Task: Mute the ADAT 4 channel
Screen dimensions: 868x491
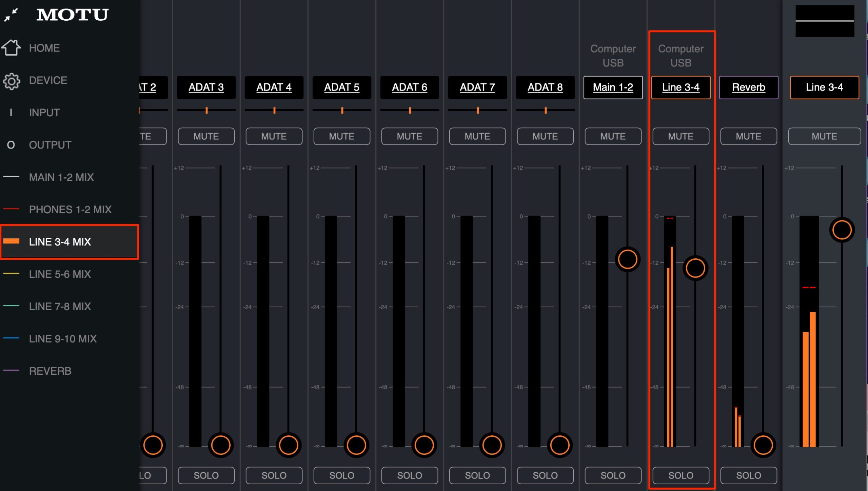Action: (x=274, y=136)
